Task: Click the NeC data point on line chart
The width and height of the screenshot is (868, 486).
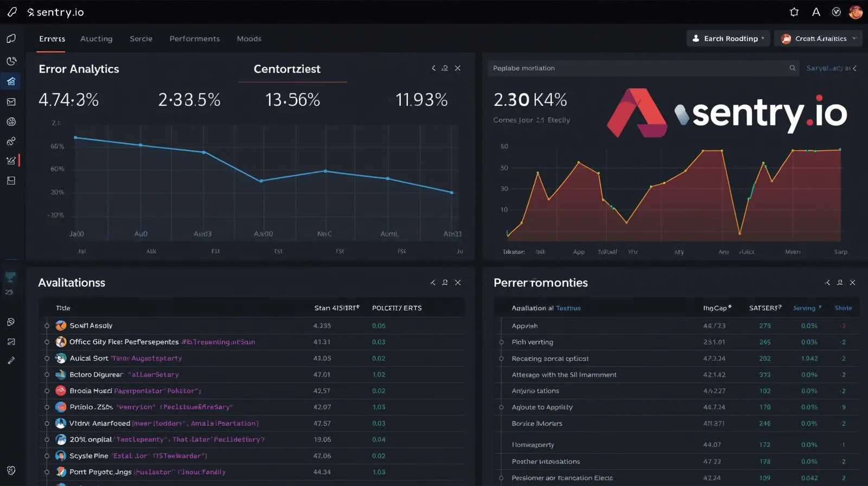Action: click(x=325, y=171)
